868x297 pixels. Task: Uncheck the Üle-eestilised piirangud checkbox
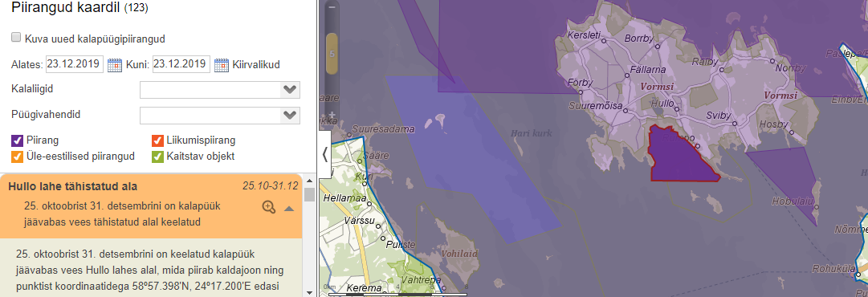point(17,157)
